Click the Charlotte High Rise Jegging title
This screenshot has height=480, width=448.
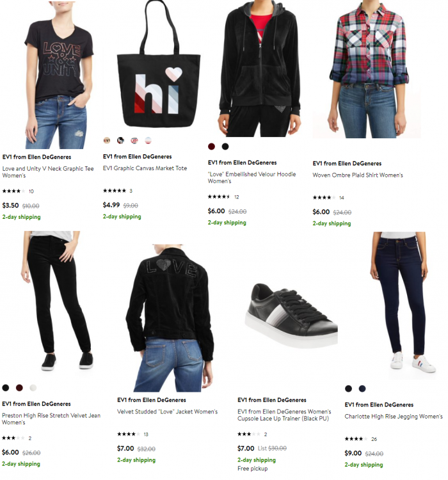click(x=394, y=417)
